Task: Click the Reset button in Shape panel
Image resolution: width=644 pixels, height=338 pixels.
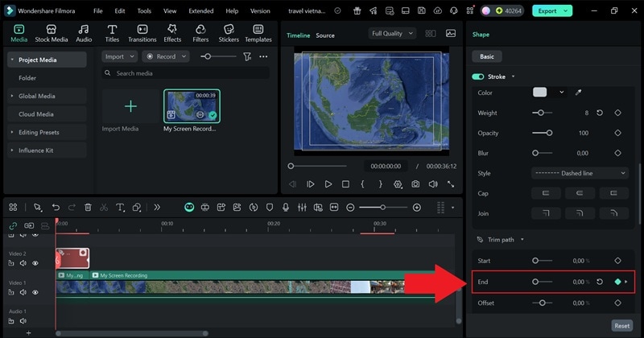Action: click(x=621, y=326)
